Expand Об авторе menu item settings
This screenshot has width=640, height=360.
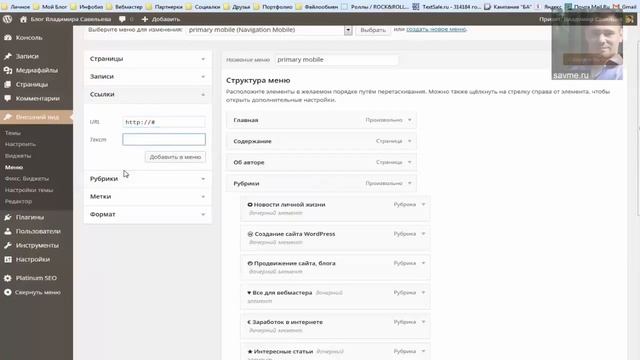coord(410,162)
